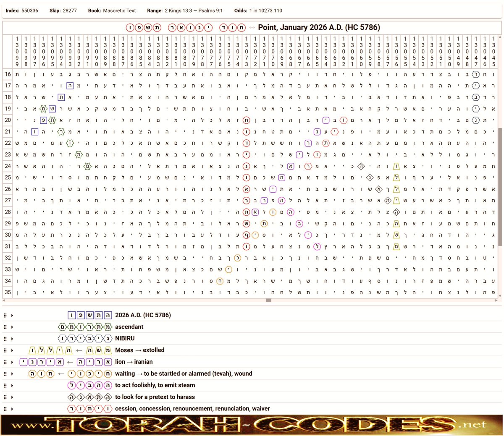Screen dimensions: 504x436
Task: Select the 'ascendant' legend label
Action: pyautogui.click(x=129, y=327)
